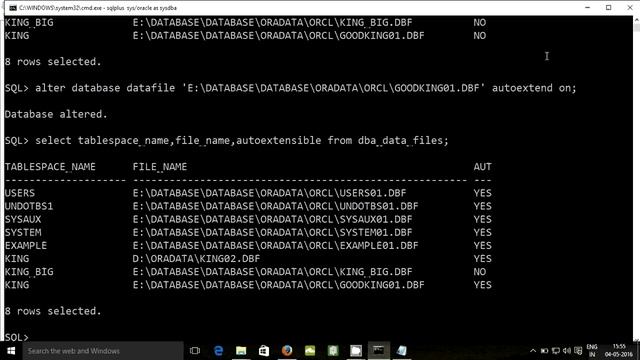Viewport: 640px width, 360px height.
Task: Click the NO value in lower KING_BIG row
Action: click(480, 272)
